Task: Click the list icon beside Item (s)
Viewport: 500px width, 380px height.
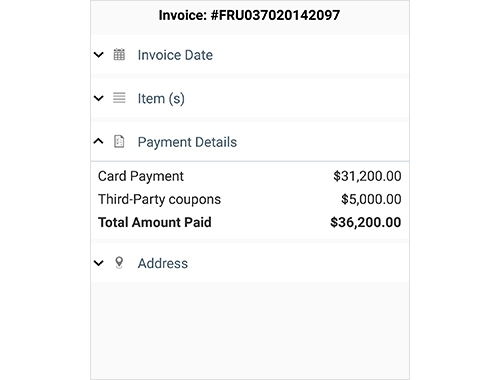Action: tap(119, 98)
